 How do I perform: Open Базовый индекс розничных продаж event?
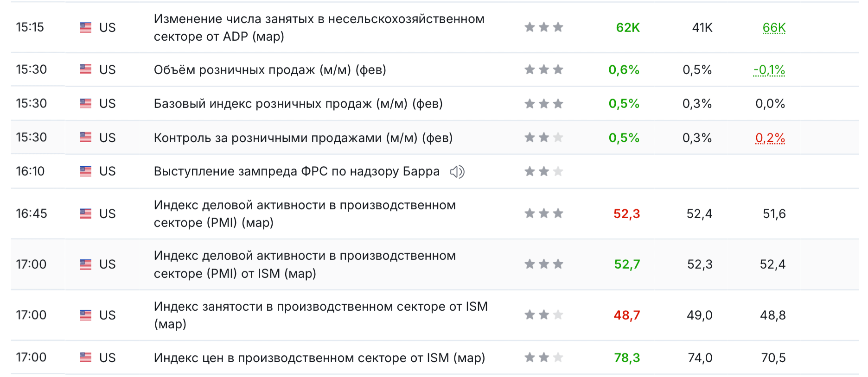[298, 104]
